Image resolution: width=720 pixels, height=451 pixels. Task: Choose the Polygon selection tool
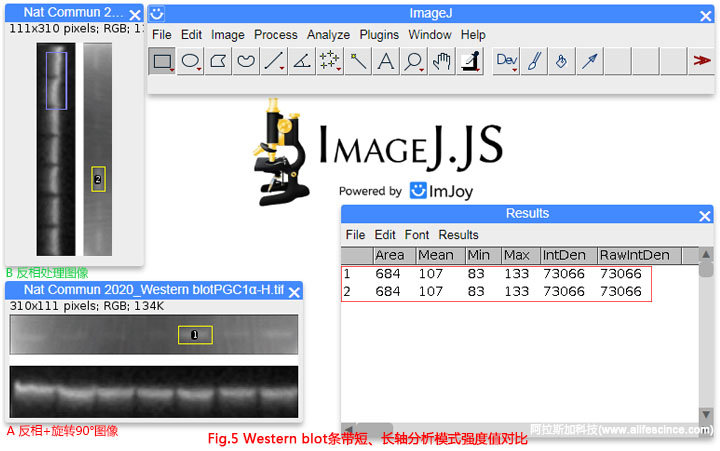click(x=218, y=62)
